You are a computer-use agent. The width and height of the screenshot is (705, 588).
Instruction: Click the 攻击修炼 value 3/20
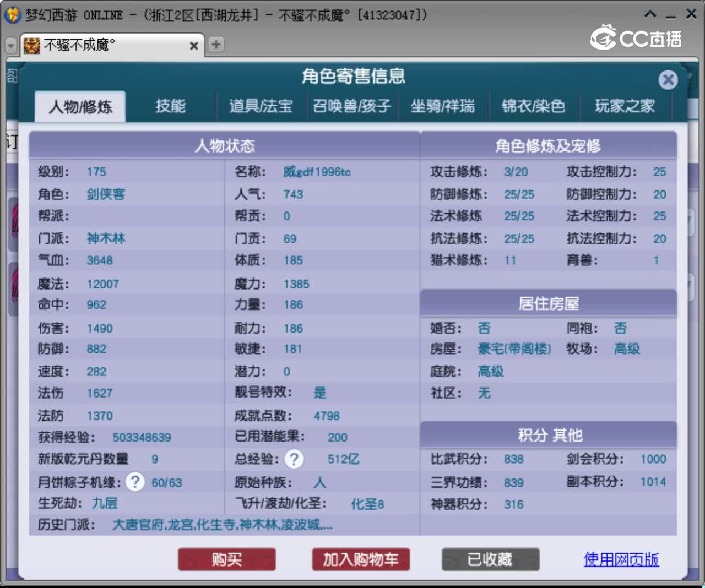pyautogui.click(x=516, y=172)
